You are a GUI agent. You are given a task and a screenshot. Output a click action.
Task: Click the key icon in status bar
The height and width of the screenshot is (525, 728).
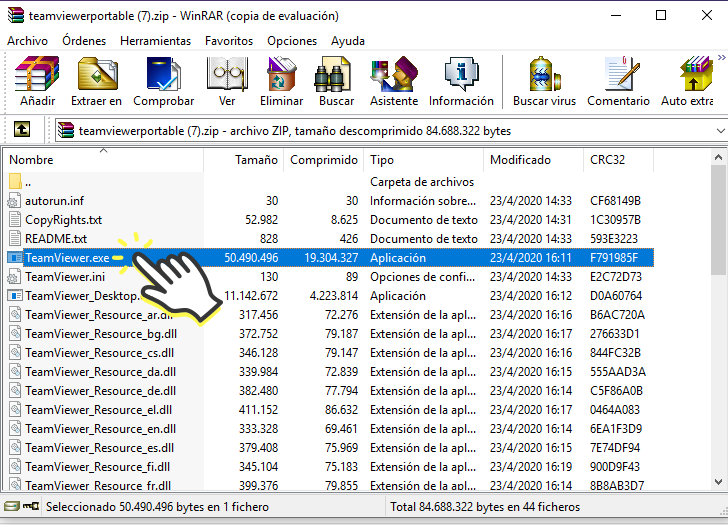(x=31, y=506)
